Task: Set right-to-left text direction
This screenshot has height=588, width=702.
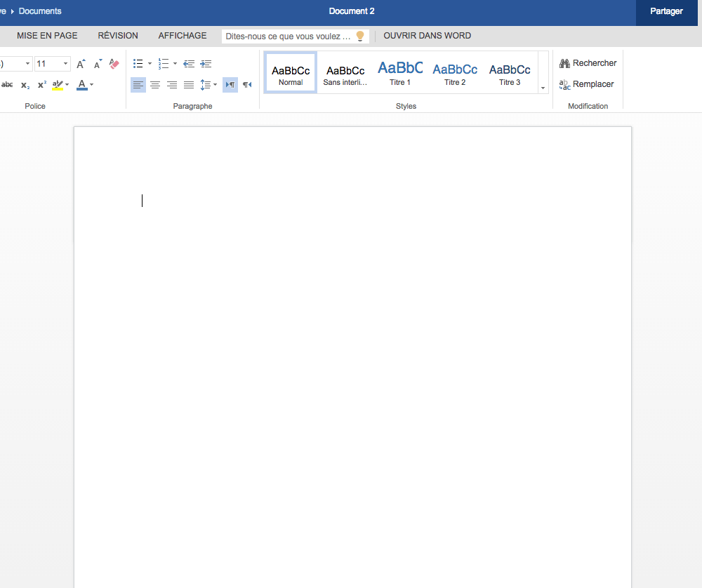Action: pos(247,85)
